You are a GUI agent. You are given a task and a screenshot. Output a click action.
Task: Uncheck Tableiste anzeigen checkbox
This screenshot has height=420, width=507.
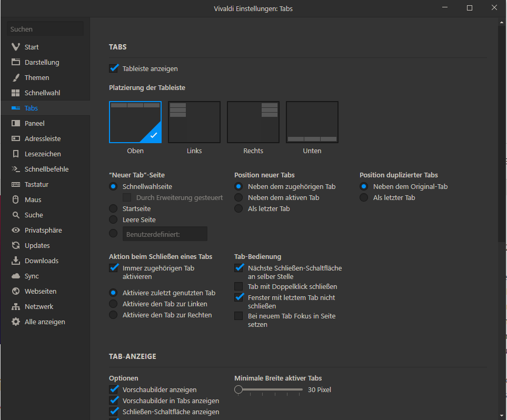pyautogui.click(x=114, y=68)
